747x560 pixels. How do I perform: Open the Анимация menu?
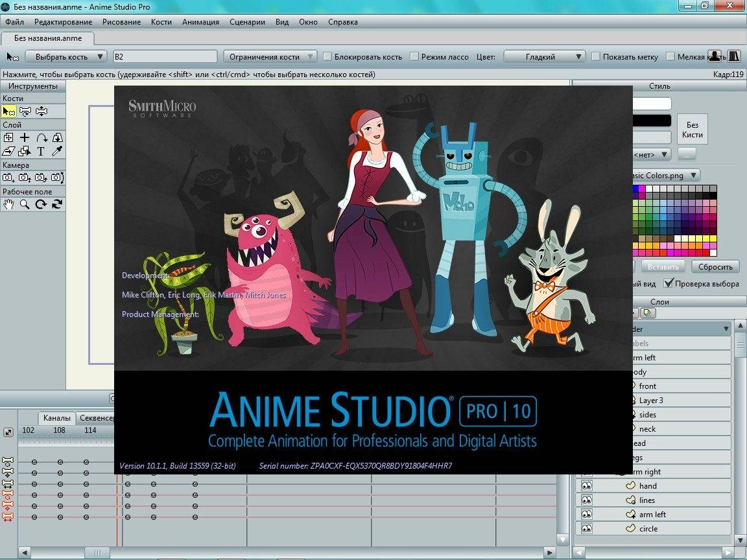click(x=200, y=22)
